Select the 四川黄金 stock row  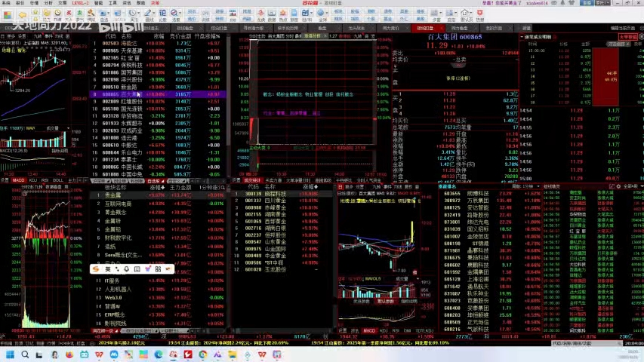(x=282, y=201)
